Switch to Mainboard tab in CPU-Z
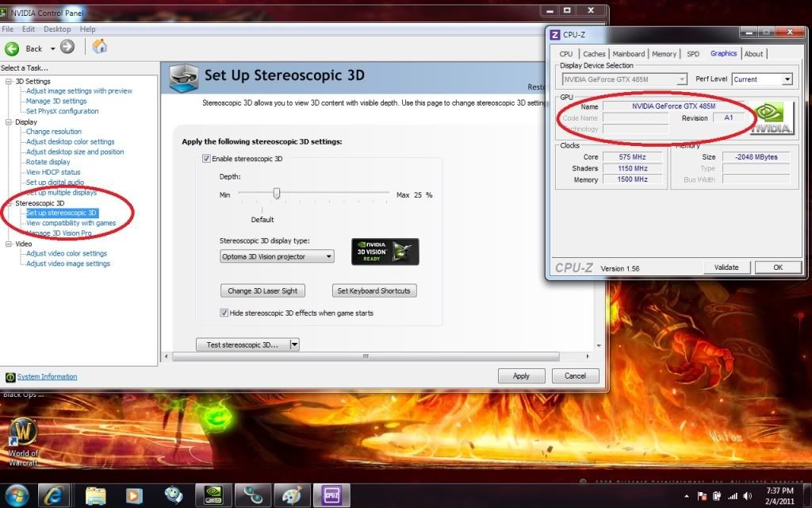The width and height of the screenshot is (812, 508). click(x=629, y=54)
